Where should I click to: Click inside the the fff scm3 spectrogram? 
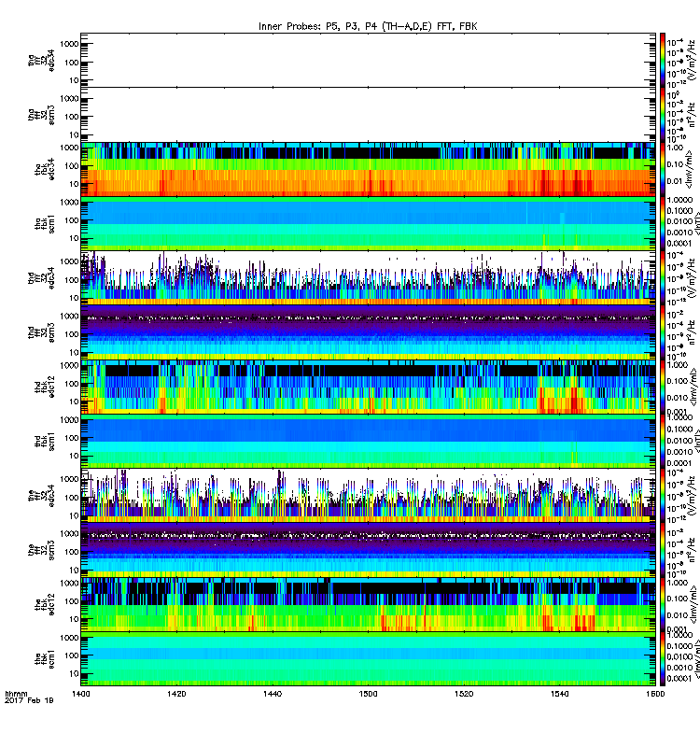click(368, 550)
